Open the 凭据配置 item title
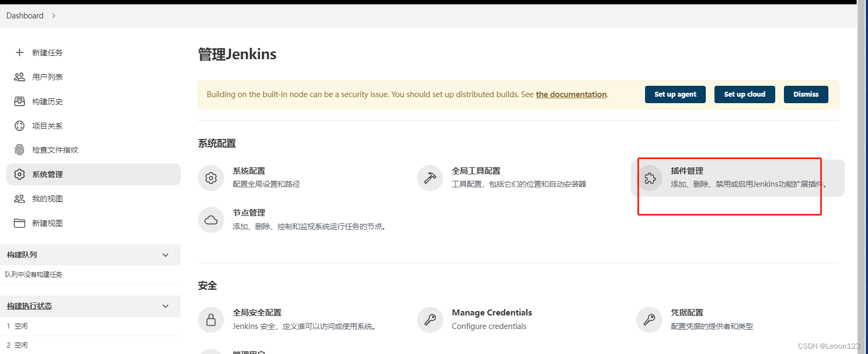Screen dimensions: 868x354 click(x=687, y=313)
